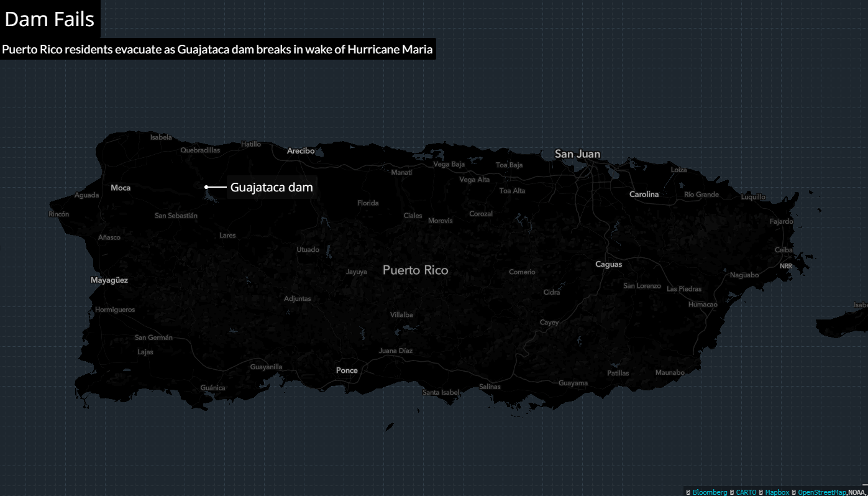The width and height of the screenshot is (868, 496).
Task: Click the 'San Lorenzo' town label
Action: tap(642, 286)
